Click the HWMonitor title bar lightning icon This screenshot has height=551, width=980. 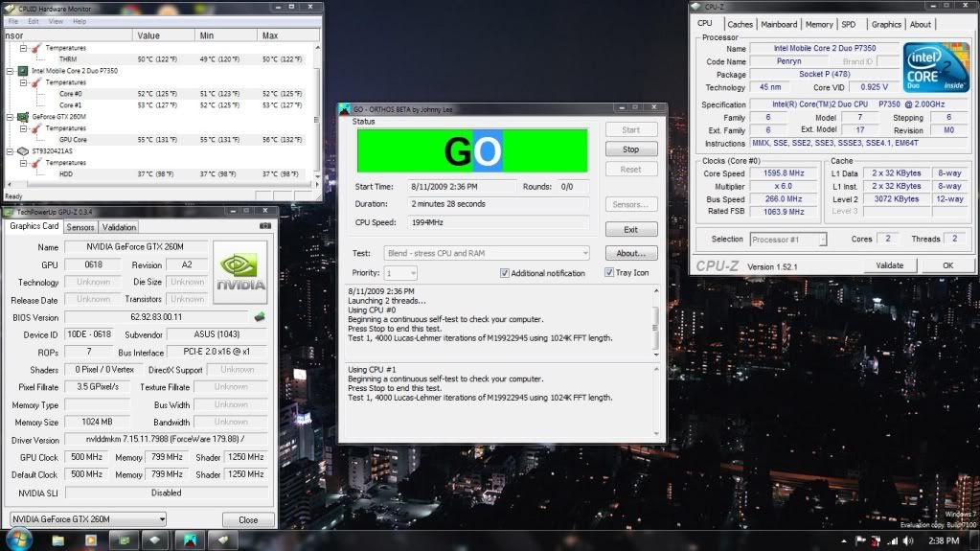click(10, 9)
